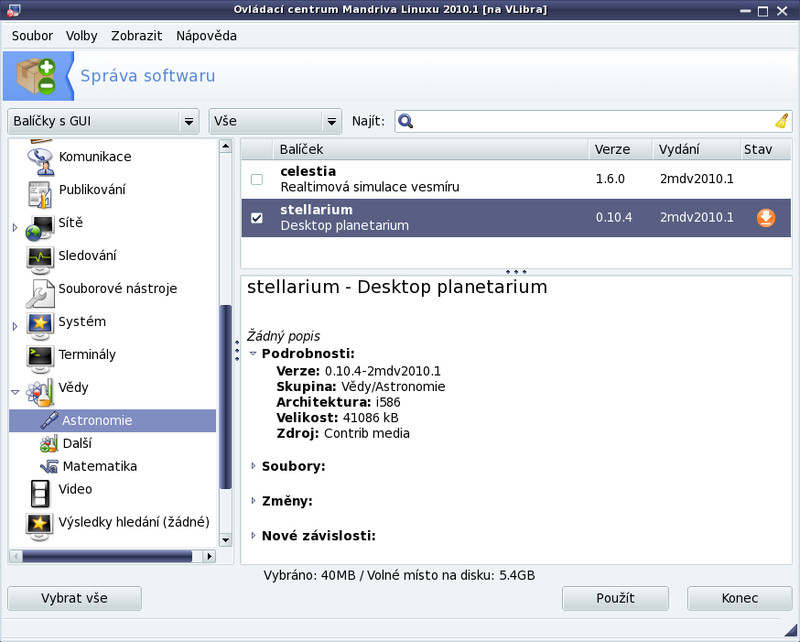
Task: Select the Souborové nástroje category
Action: click(117, 288)
